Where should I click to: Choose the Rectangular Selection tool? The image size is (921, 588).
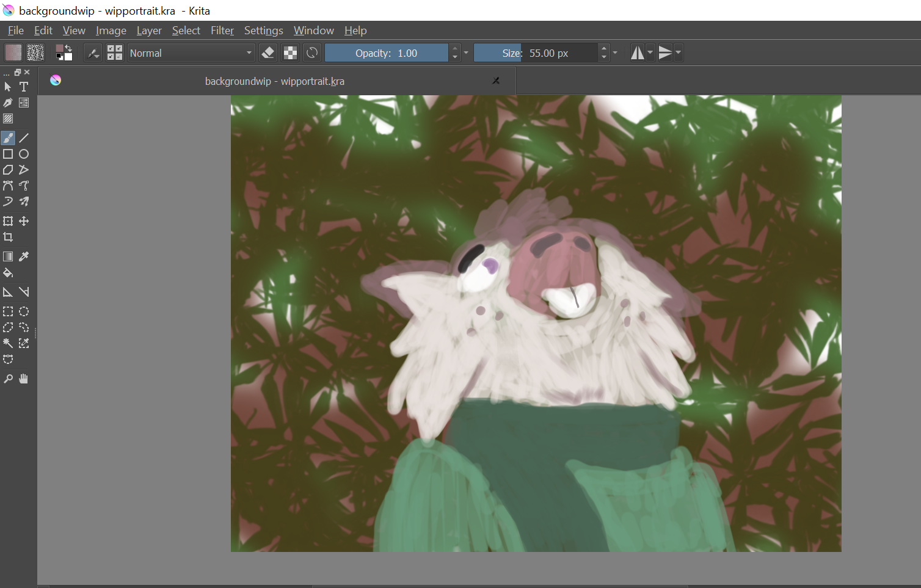tap(8, 311)
